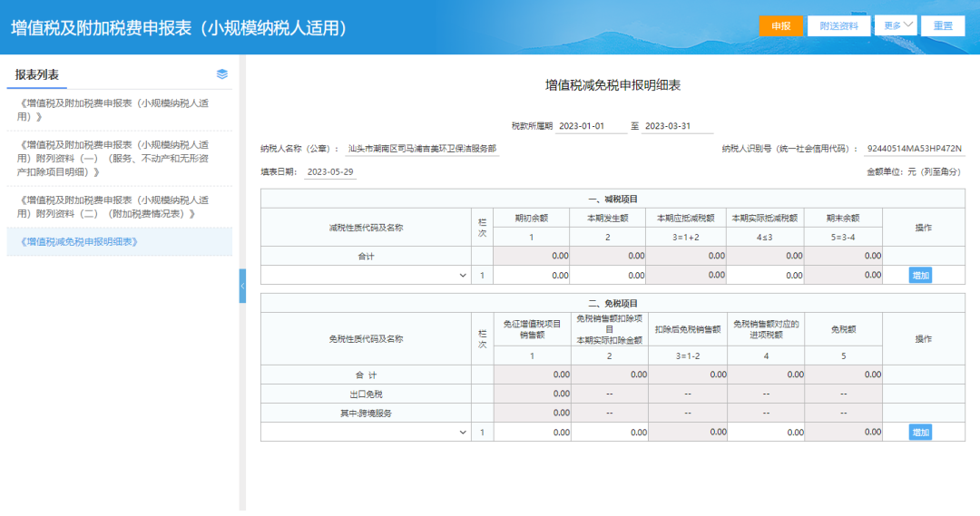Click the 金额单位：元（列至角分）text
The width and height of the screenshot is (980, 516).
point(915,171)
